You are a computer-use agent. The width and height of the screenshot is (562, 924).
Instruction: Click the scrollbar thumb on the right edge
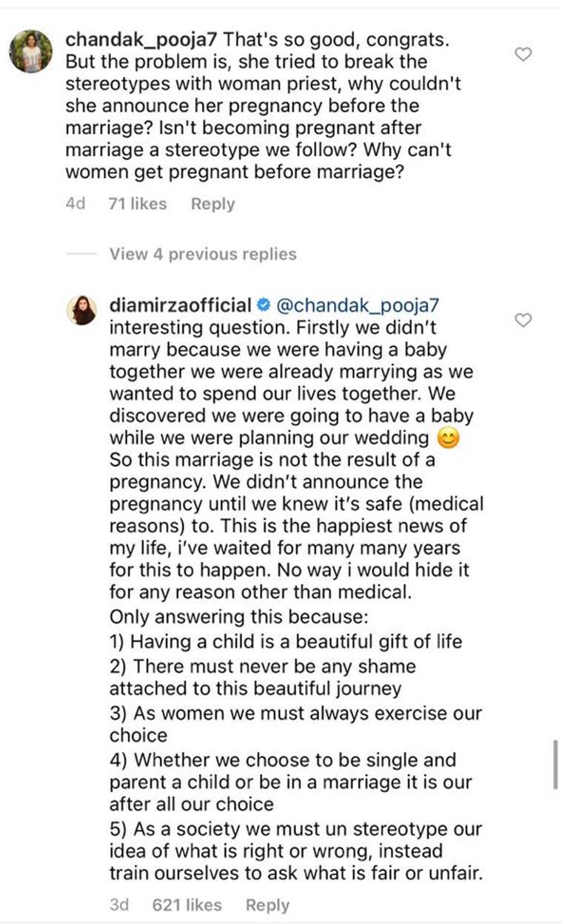tap(555, 763)
